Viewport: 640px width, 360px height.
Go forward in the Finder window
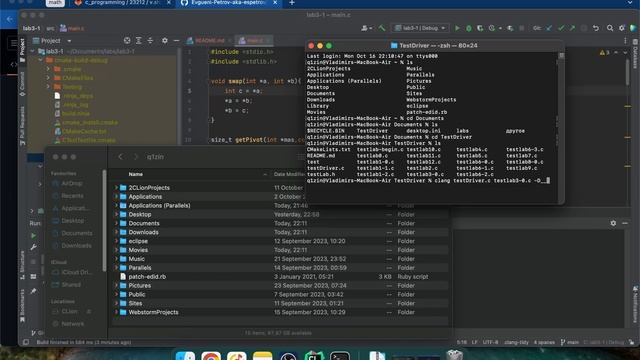click(x=136, y=157)
